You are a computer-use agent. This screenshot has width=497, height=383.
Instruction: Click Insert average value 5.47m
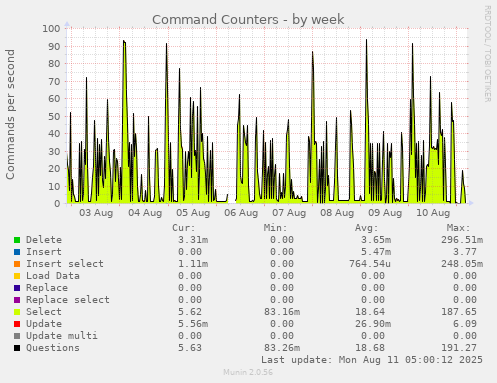376,252
